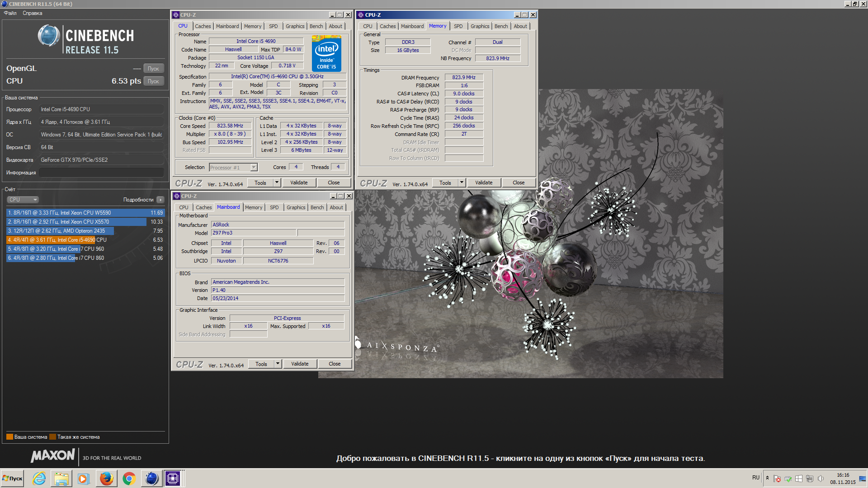Image resolution: width=868 pixels, height=488 pixels.
Task: Open About tab in top-left CPU-Z window
Action: pos(335,26)
